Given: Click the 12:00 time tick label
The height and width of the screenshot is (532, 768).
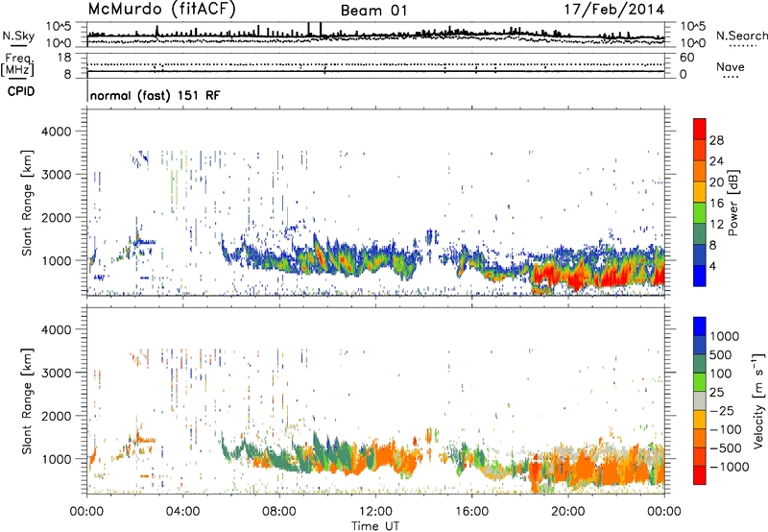Looking at the screenshot, I should [x=375, y=512].
